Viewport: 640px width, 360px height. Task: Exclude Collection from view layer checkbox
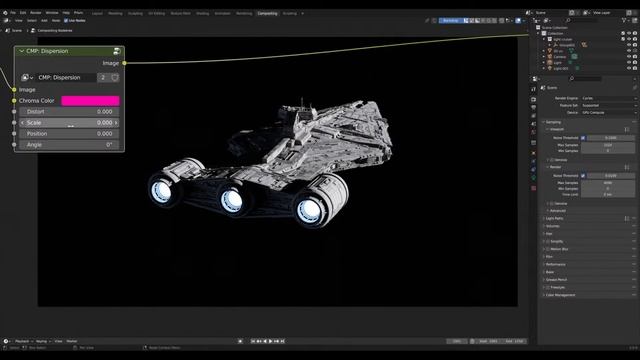tap(623, 33)
